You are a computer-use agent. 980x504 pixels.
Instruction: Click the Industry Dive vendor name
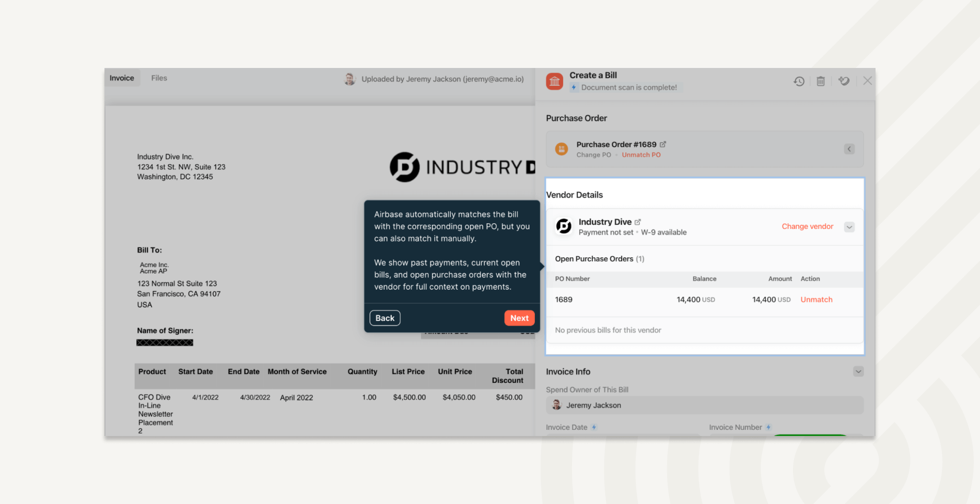(605, 222)
